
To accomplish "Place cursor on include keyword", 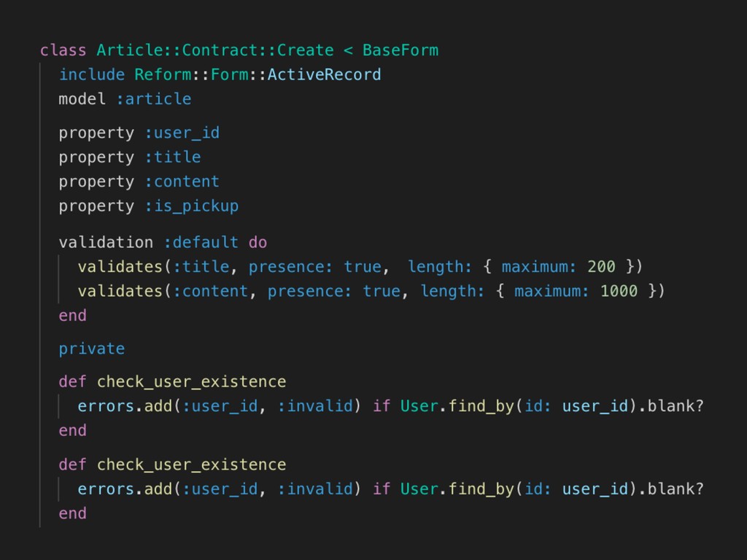I will pos(91,74).
